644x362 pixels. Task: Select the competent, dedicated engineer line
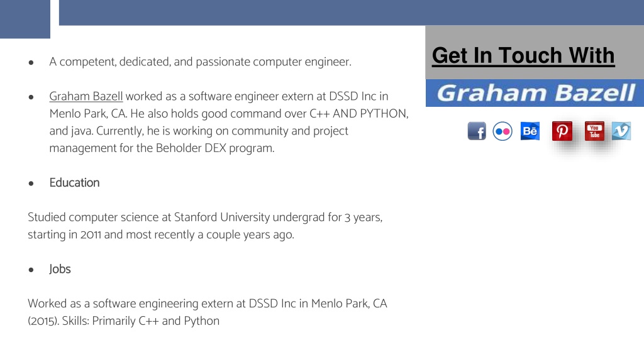(x=201, y=62)
